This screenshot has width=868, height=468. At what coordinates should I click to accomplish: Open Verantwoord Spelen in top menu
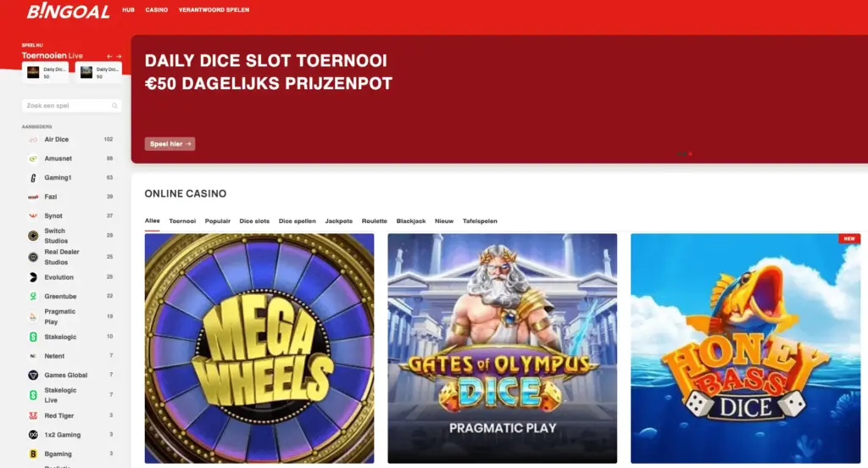[x=214, y=10]
